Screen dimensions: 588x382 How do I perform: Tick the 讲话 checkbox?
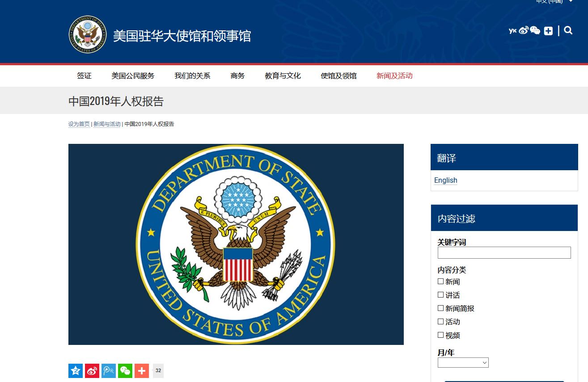coord(440,295)
